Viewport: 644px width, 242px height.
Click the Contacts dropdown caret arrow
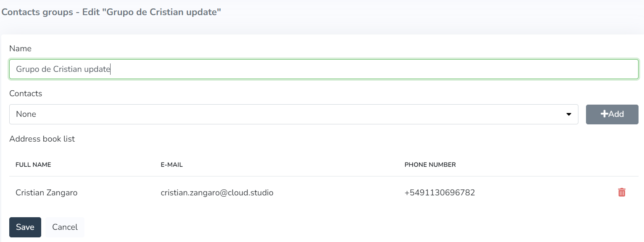tap(569, 114)
